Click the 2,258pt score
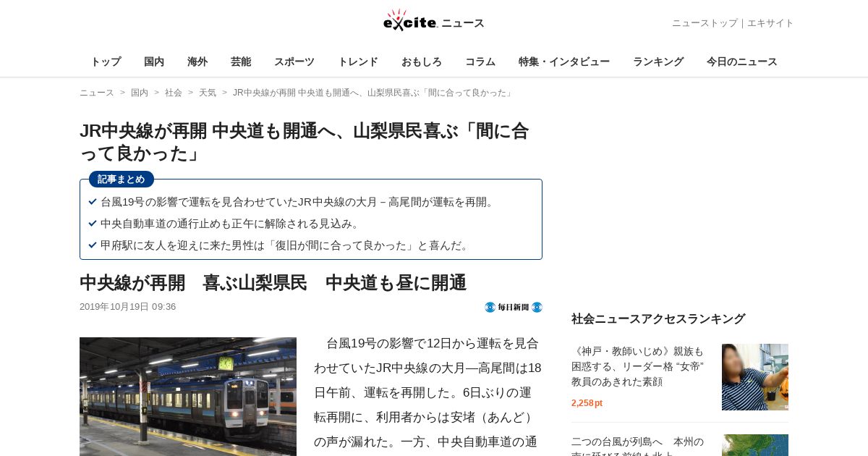This screenshot has height=456, width=868. pos(587,403)
